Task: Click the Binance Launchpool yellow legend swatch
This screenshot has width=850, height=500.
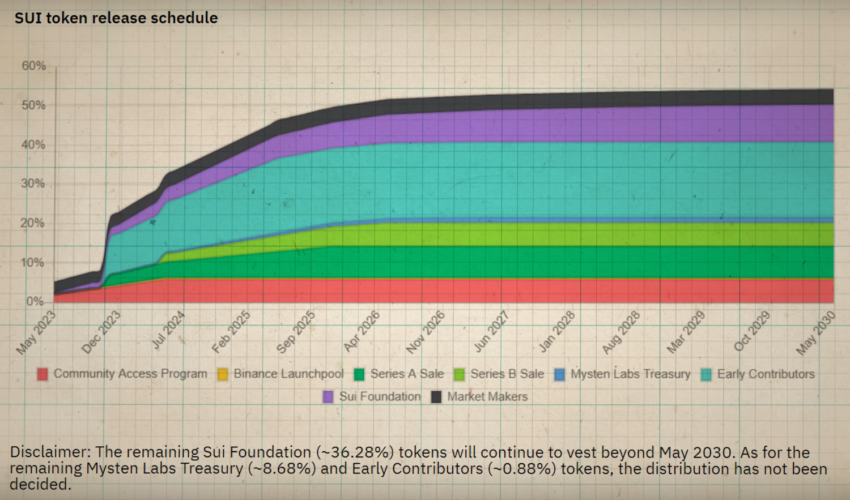Action: coord(222,374)
